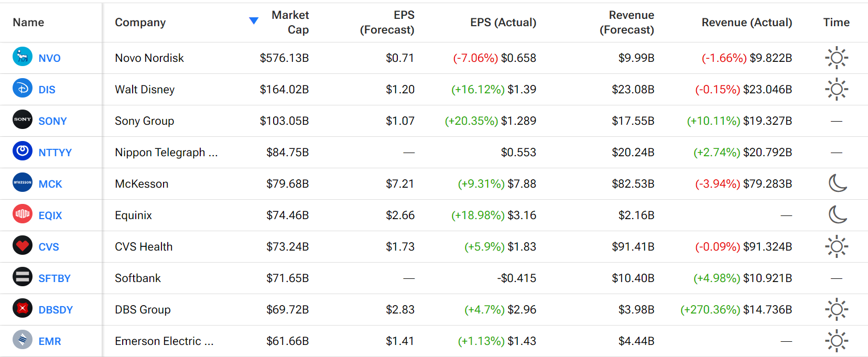Image resolution: width=868 pixels, height=357 pixels.
Task: Click the $4.44B revenue forecast for Emerson
Action: tap(636, 341)
